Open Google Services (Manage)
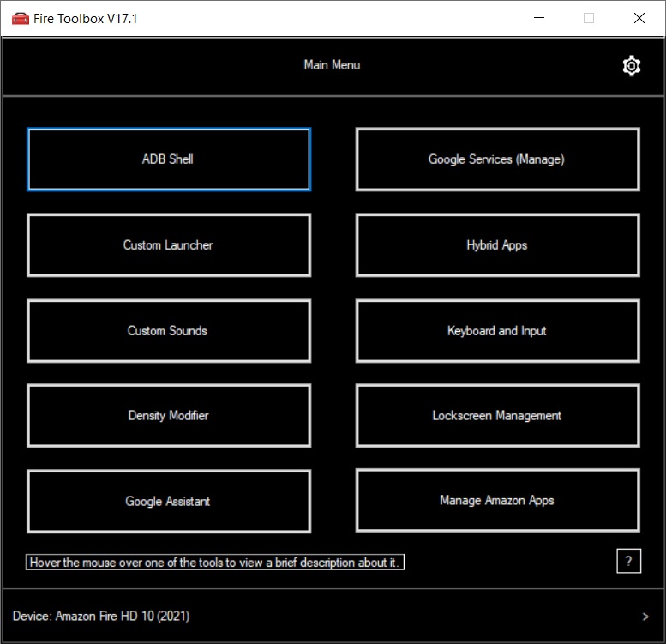 tap(497, 159)
